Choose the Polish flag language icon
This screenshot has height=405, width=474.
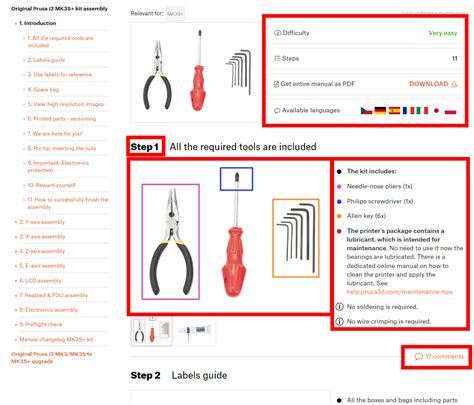coord(450,111)
